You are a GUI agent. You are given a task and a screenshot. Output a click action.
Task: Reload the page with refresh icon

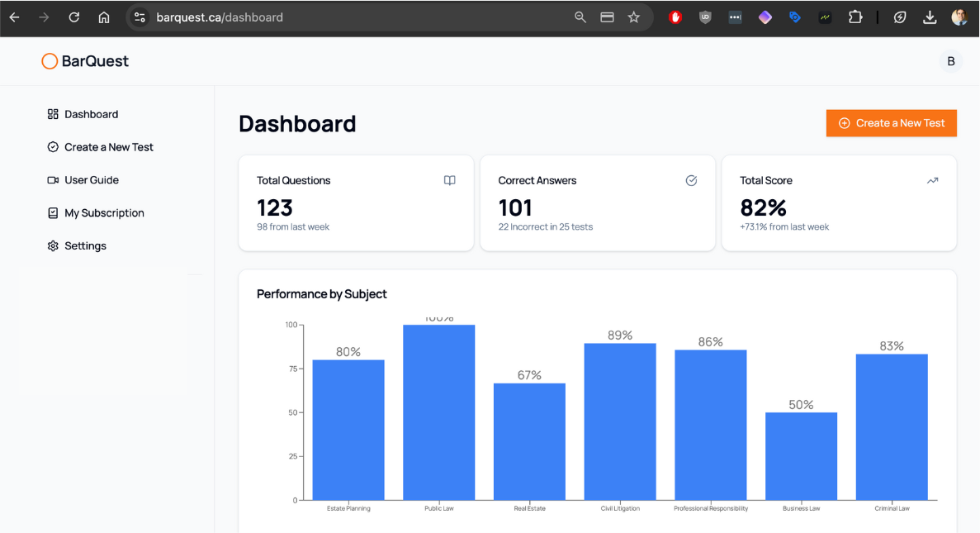[73, 17]
